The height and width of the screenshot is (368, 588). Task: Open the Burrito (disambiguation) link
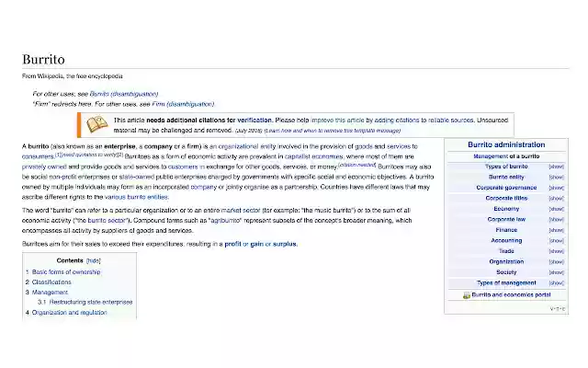pos(124,94)
